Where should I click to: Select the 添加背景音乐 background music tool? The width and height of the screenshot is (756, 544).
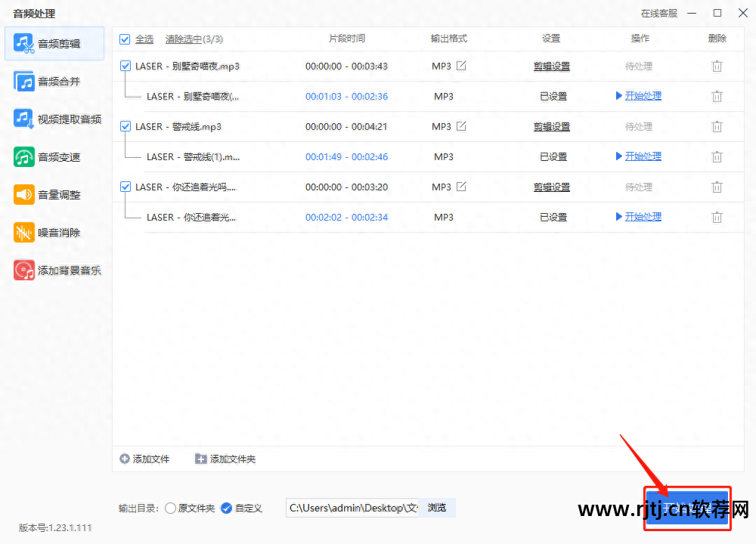click(x=54, y=270)
